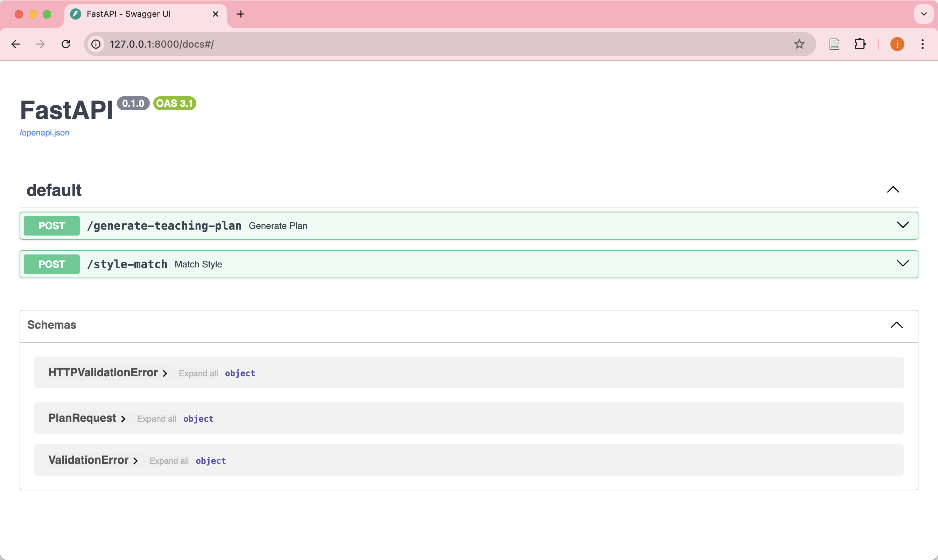Bookmark this page with star icon
Viewport: 938px width, 560px height.
click(x=799, y=44)
